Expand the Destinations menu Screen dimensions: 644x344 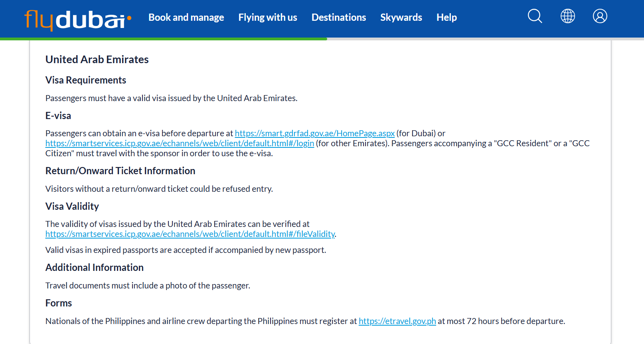click(339, 18)
